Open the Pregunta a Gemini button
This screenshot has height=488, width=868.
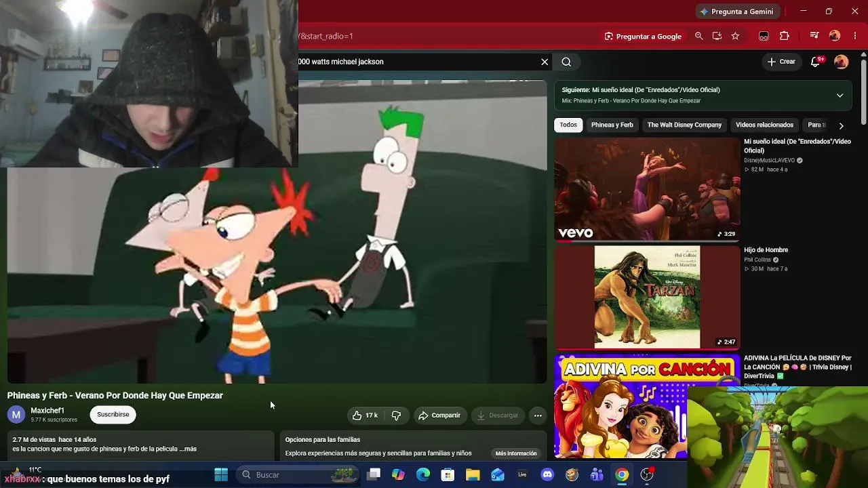pyautogui.click(x=737, y=12)
